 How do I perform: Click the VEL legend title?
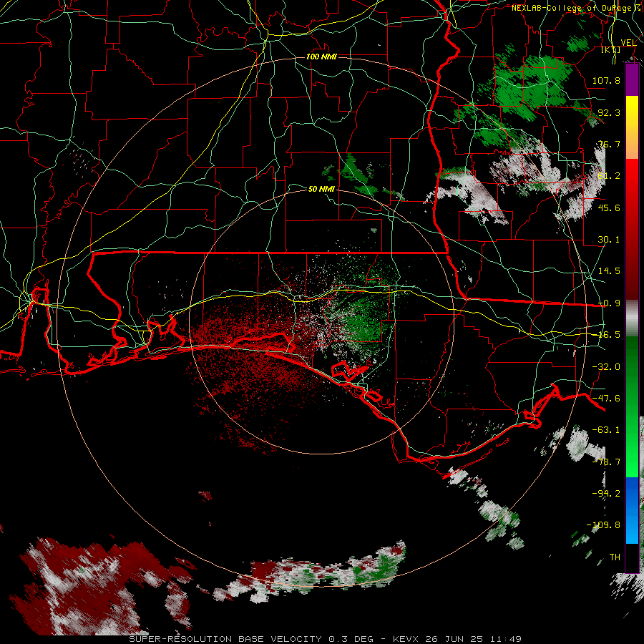pos(628,42)
